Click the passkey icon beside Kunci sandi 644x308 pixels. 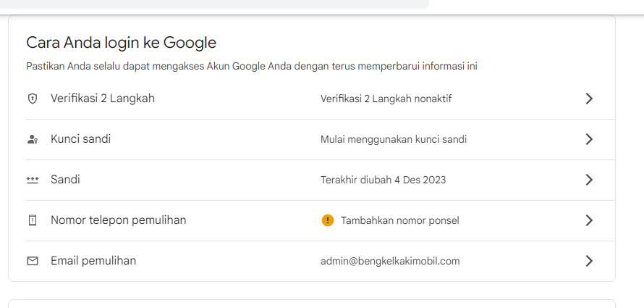[x=32, y=139]
